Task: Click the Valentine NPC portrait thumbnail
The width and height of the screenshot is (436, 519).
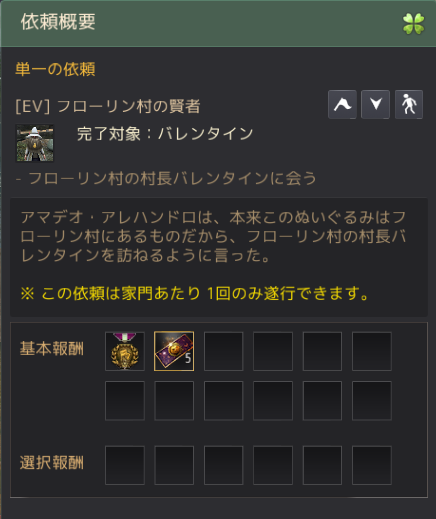Action: tap(35, 143)
